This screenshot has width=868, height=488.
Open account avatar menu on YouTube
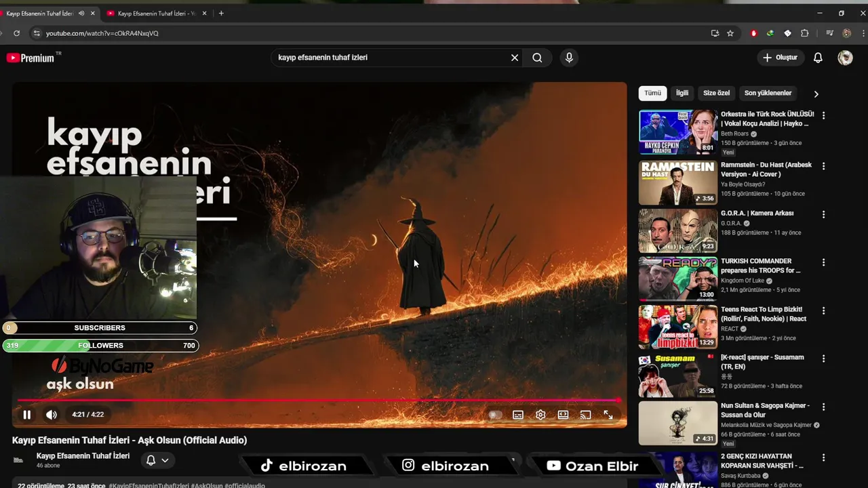tap(845, 58)
